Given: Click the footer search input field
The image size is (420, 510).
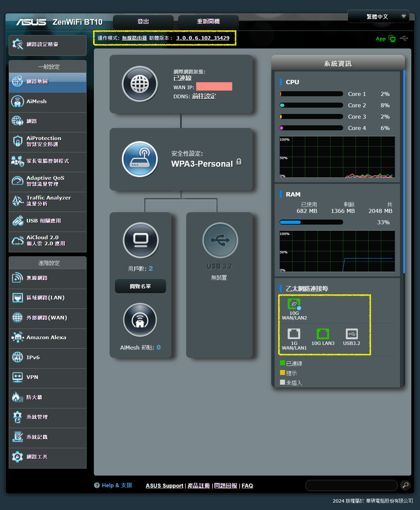Looking at the screenshot, I should point(352,485).
